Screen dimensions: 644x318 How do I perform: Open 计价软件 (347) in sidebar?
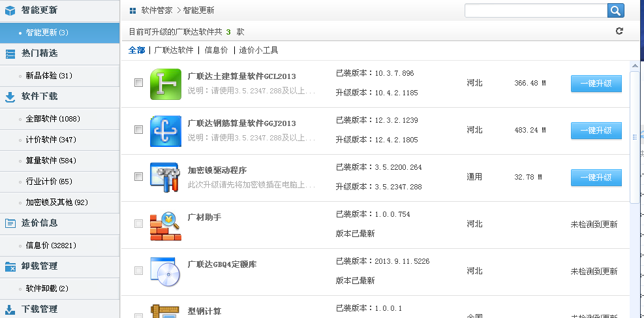(x=60, y=140)
